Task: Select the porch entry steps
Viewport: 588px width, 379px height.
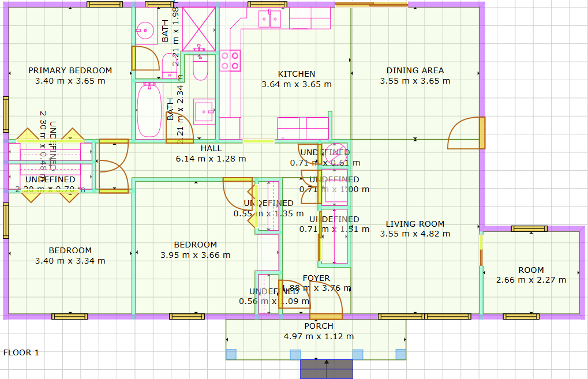Action: [x=327, y=369]
